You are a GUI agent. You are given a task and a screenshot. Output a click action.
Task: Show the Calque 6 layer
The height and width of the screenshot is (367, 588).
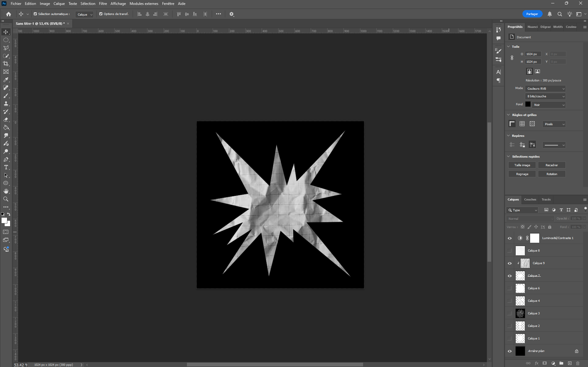510,288
